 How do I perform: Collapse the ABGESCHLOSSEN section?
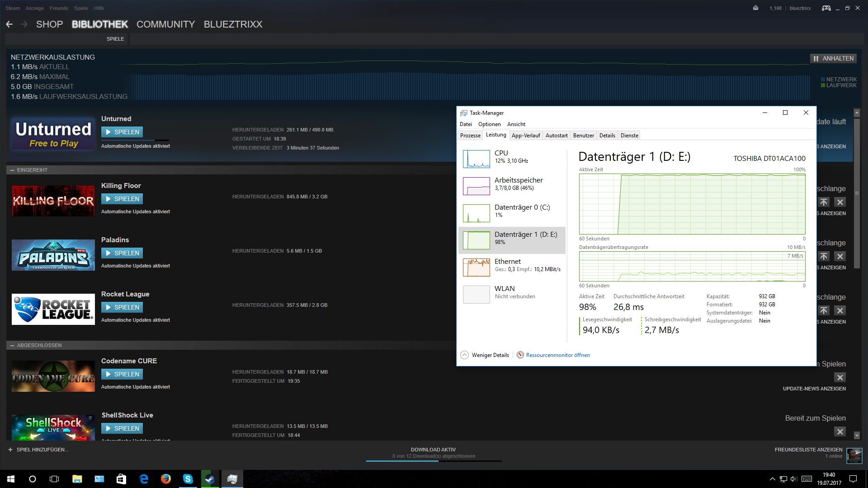pyautogui.click(x=12, y=345)
